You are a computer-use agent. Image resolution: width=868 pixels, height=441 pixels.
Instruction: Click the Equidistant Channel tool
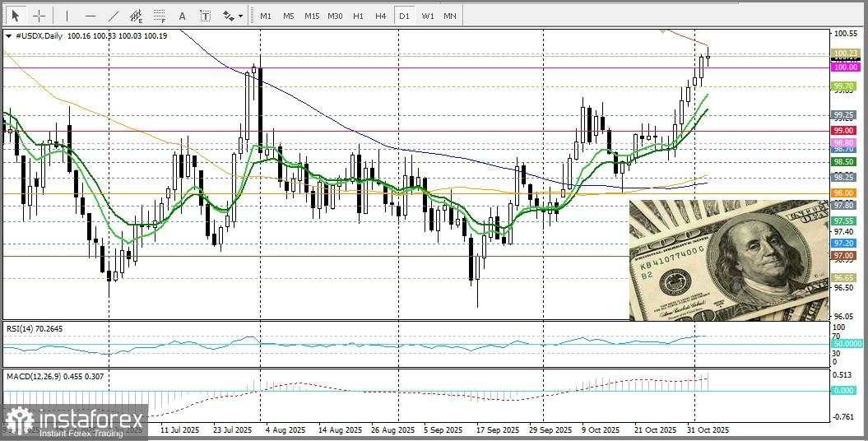click(x=137, y=16)
